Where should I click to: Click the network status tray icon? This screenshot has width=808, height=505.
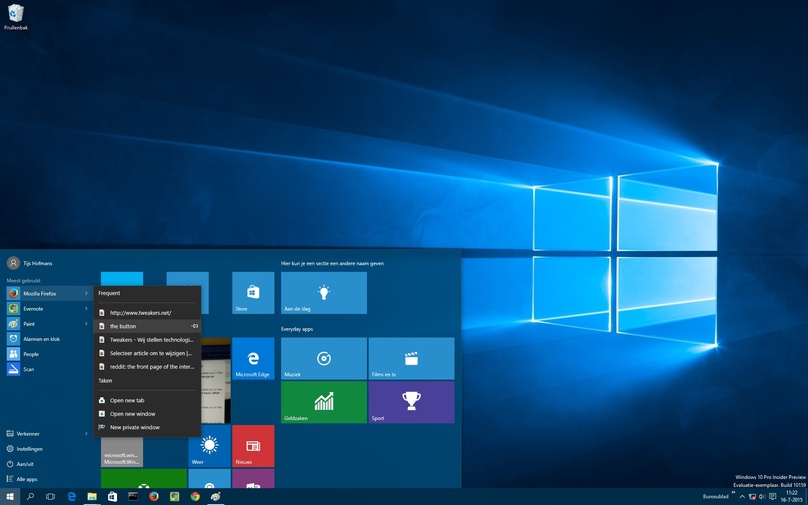pos(752,497)
